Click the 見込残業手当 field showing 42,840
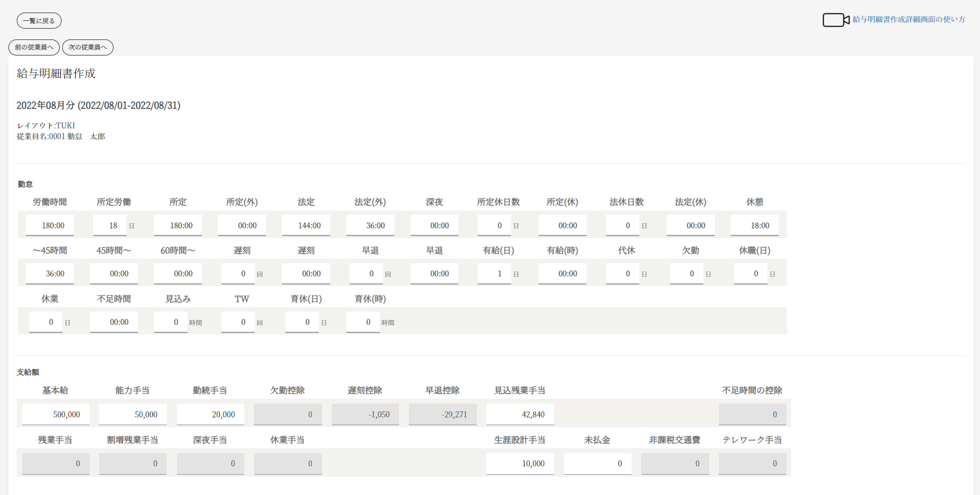This screenshot has width=980, height=495. click(520, 414)
